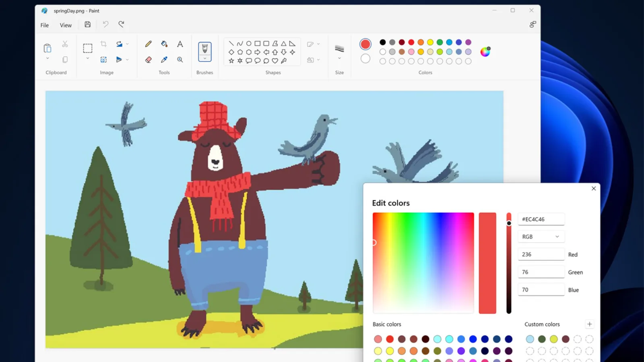
Task: Click the Brushes tool button
Action: pos(205,52)
